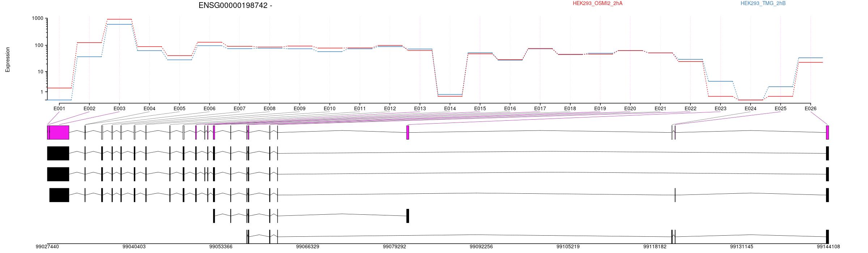Image resolution: width=868 pixels, height=253 pixels.
Task: Click exon label E001
Action: coord(59,108)
